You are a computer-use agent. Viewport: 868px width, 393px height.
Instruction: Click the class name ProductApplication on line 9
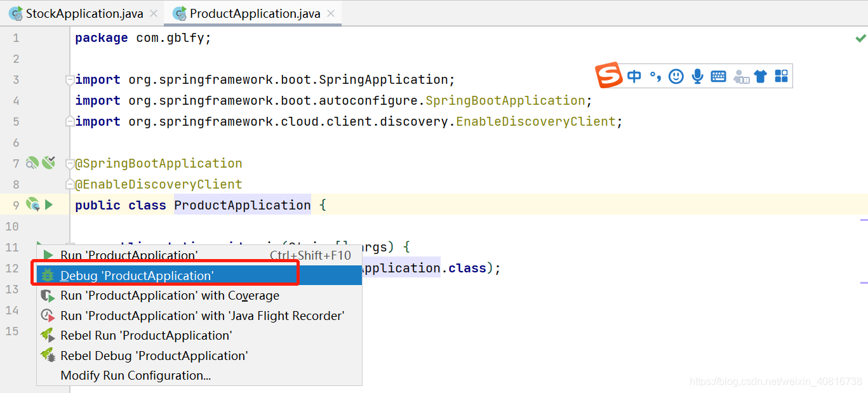tap(243, 205)
